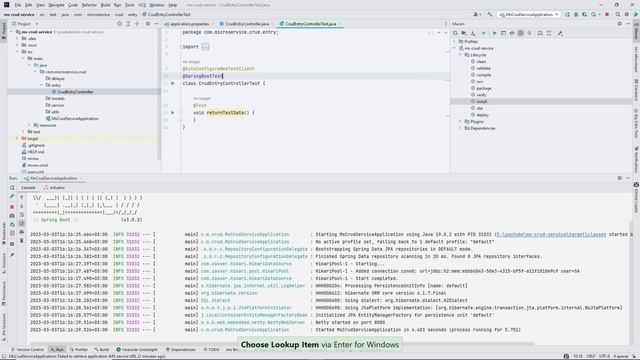Toggle Maven Offline Mode icon
This screenshot has width=640, height=360.
point(512,33)
